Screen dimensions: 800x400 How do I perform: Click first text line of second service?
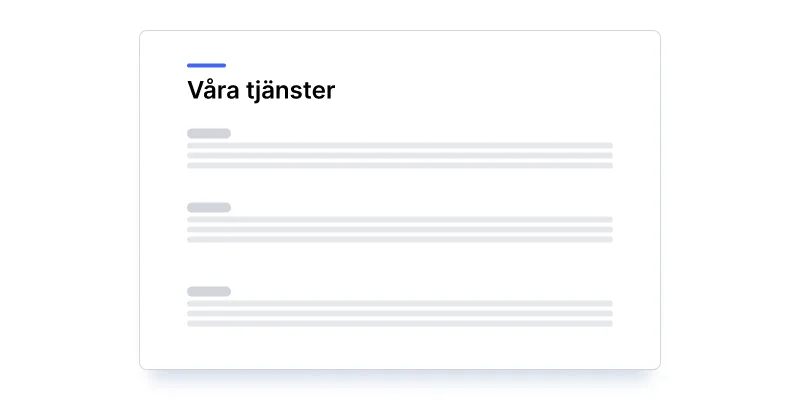(400, 220)
